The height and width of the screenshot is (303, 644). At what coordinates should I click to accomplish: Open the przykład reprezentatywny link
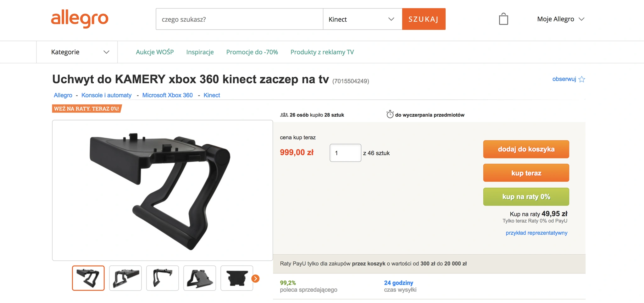click(536, 233)
